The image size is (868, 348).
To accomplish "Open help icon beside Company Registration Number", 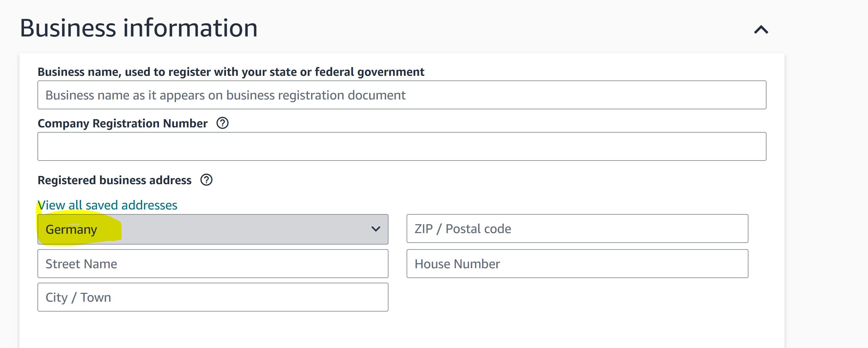I will (x=222, y=123).
